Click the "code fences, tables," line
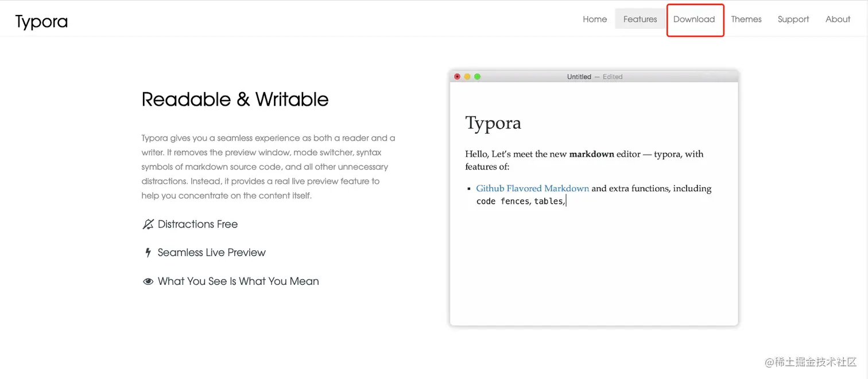This screenshot has height=379, width=868. pyautogui.click(x=521, y=201)
